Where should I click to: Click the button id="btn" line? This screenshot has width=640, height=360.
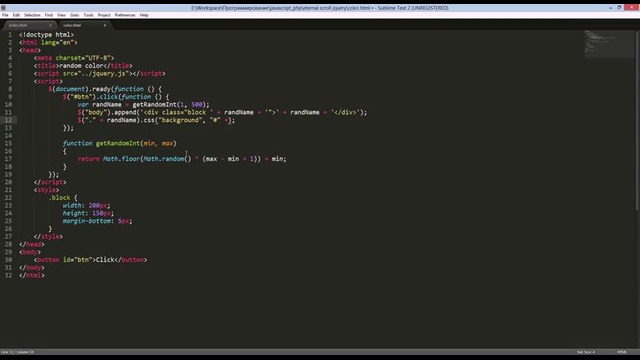91,260
